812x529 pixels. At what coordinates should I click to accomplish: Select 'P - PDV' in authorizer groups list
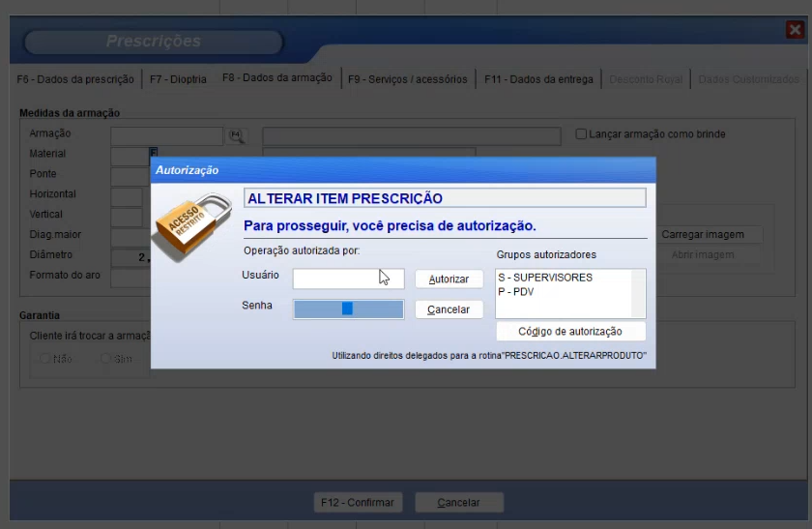pyautogui.click(x=516, y=291)
